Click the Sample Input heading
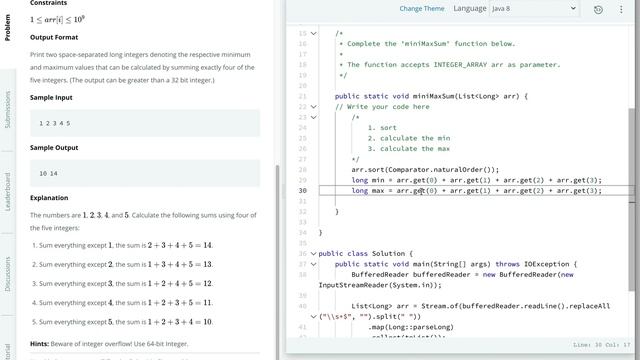 [x=51, y=98]
